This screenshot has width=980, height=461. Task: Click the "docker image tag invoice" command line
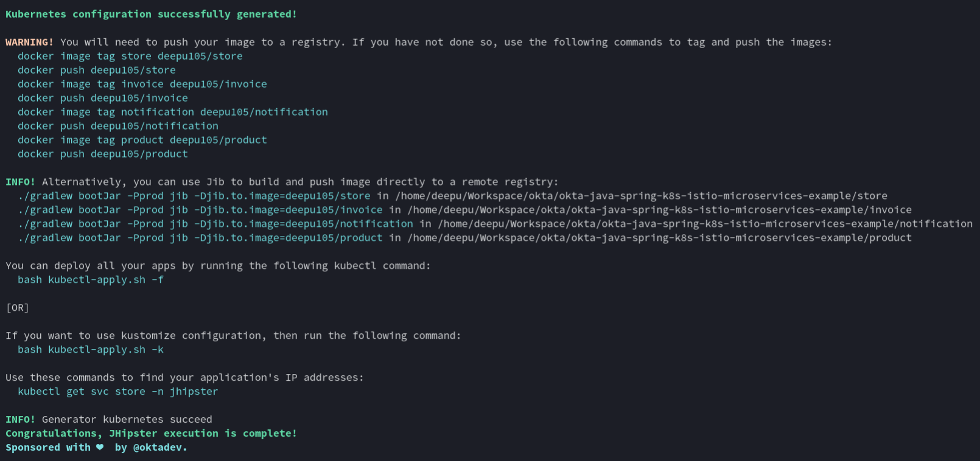click(x=142, y=84)
